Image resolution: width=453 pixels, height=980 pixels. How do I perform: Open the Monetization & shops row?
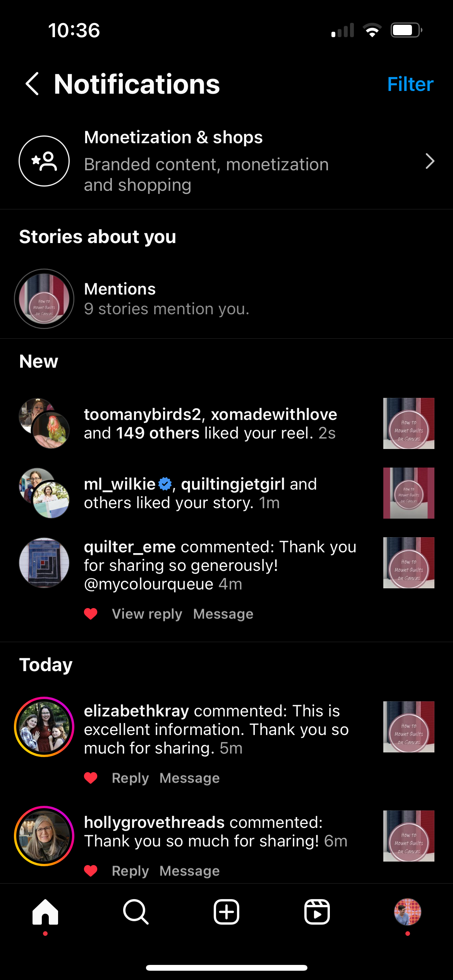226,161
